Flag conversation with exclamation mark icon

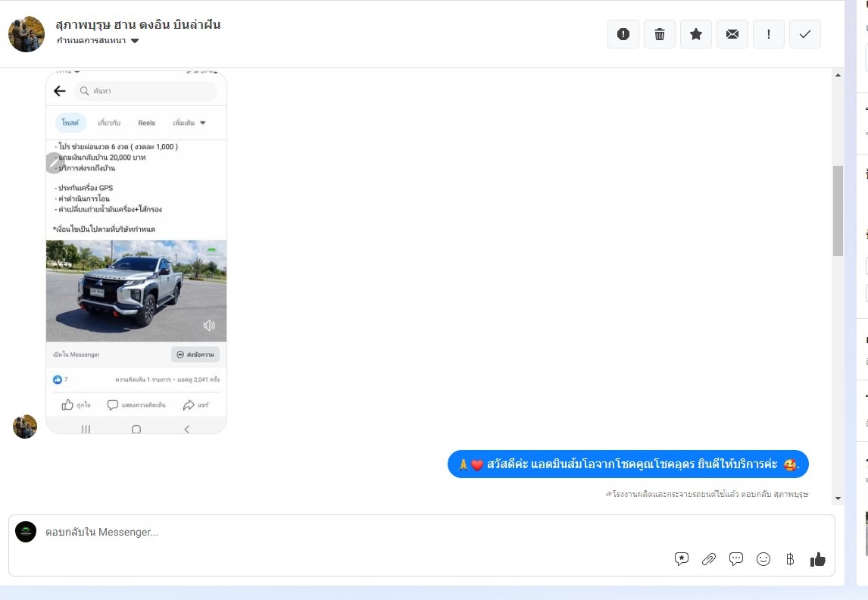coord(768,34)
